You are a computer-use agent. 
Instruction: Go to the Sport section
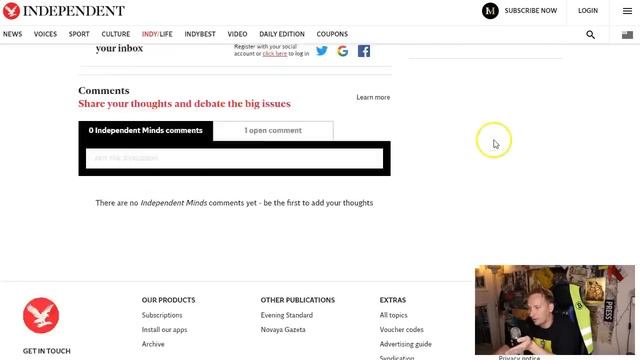(79, 34)
